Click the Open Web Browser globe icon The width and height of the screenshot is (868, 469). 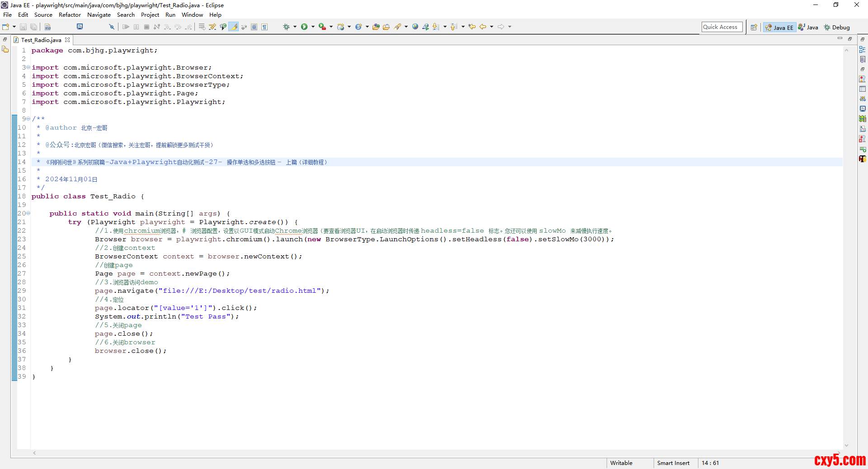(415, 27)
